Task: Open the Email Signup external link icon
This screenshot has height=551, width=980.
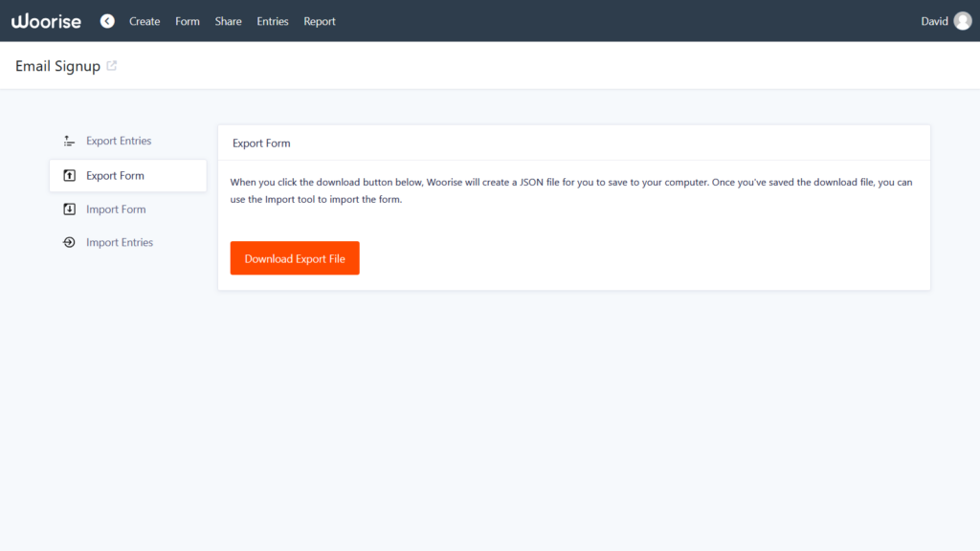Action: pos(112,65)
